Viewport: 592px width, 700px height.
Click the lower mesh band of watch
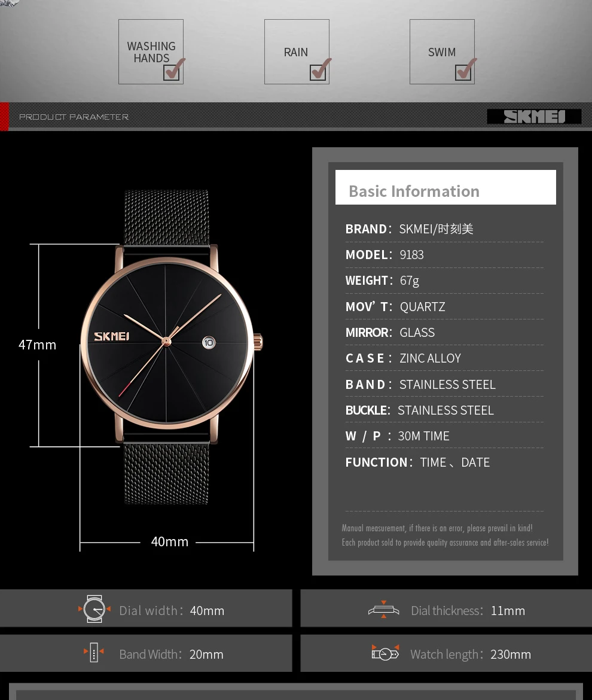coord(166,474)
